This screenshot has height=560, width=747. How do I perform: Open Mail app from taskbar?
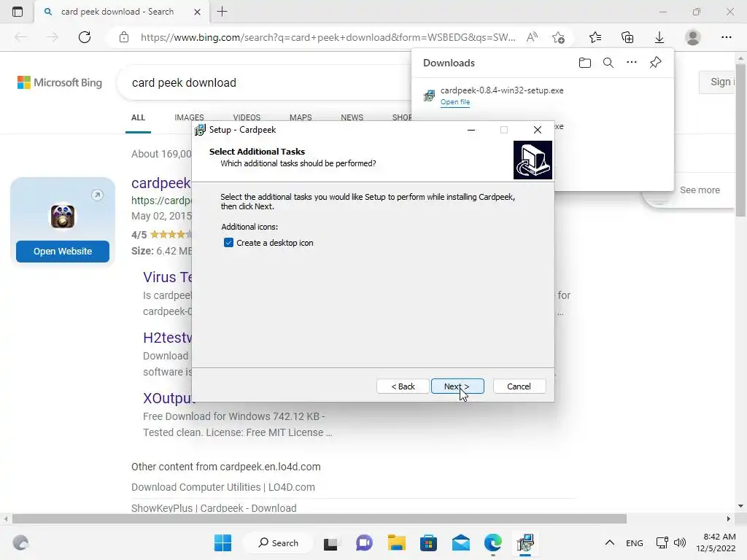tap(461, 542)
